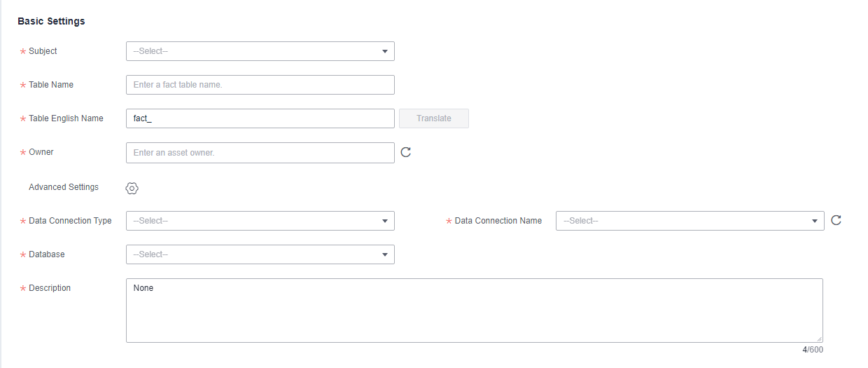Expand the Data Connection Type dropdown
This screenshot has height=368, width=868.
(260, 221)
